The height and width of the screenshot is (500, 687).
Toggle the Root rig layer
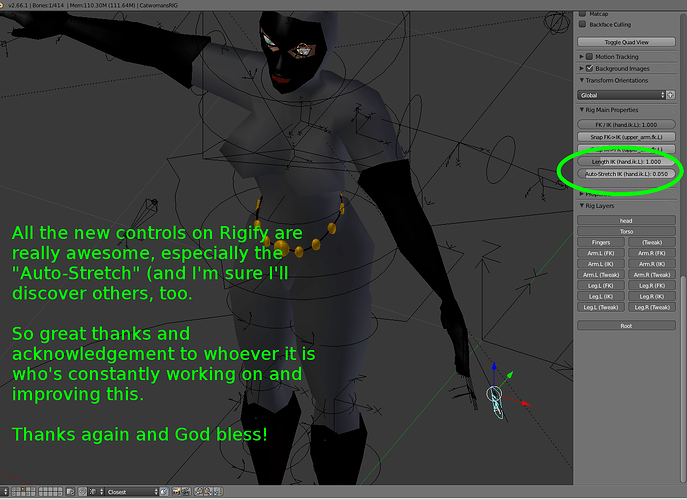pyautogui.click(x=626, y=326)
